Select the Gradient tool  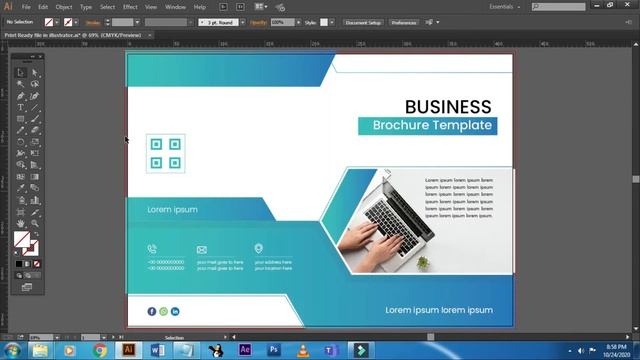coord(35,177)
